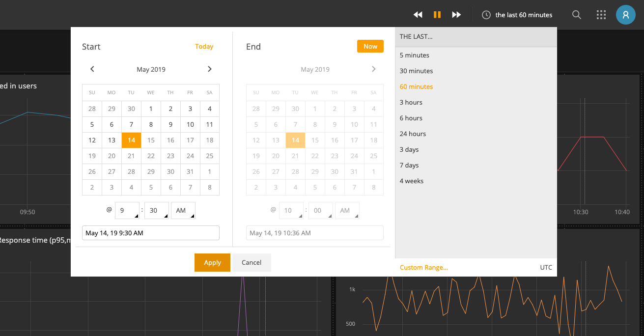The width and height of the screenshot is (644, 336).
Task: Open the app launcher grid
Action: (x=601, y=15)
